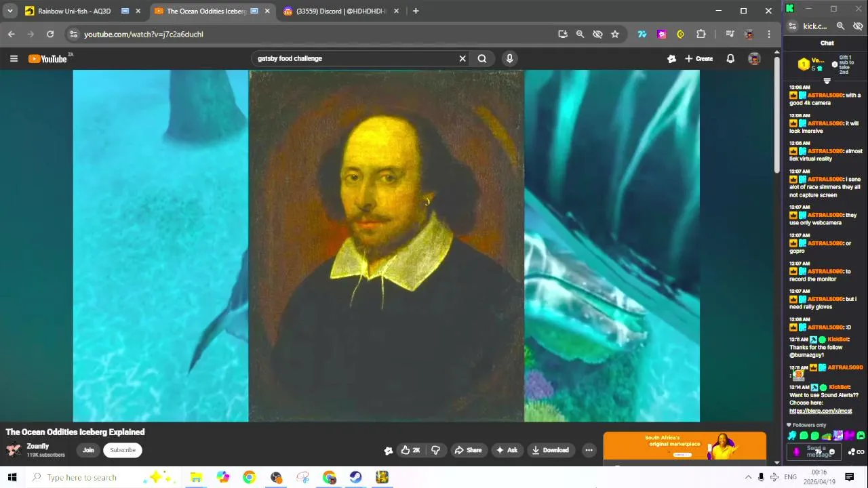This screenshot has height=488, width=868.
Task: Click the video title text
Action: point(75,432)
